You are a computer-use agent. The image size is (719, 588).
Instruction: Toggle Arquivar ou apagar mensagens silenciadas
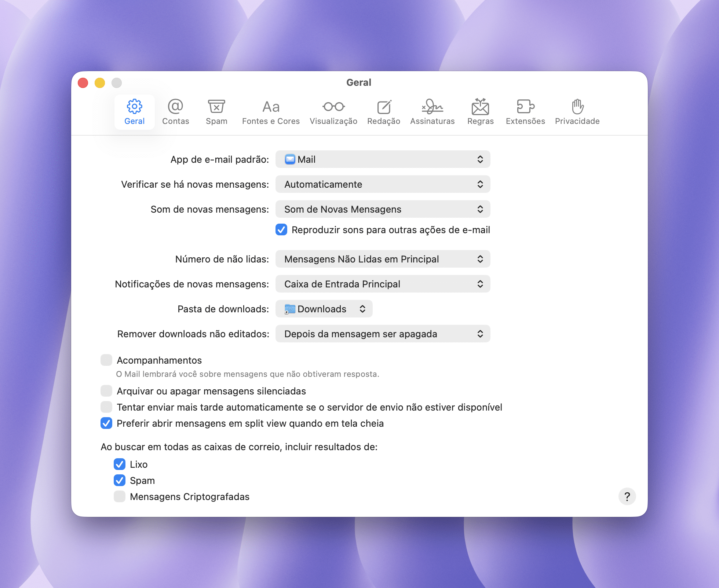point(106,391)
